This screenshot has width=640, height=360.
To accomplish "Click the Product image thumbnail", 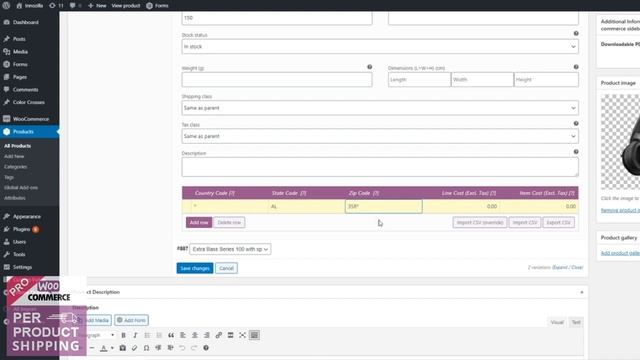I will (620, 142).
